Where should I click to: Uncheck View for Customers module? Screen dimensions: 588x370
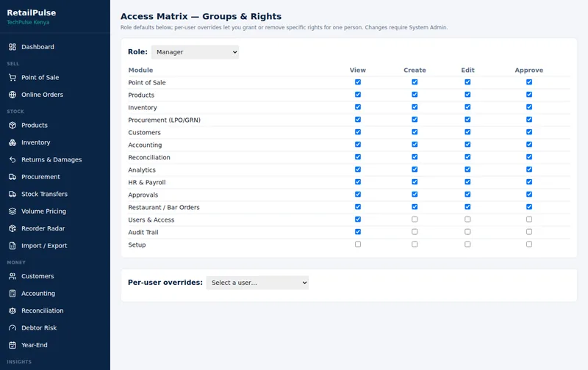point(358,132)
